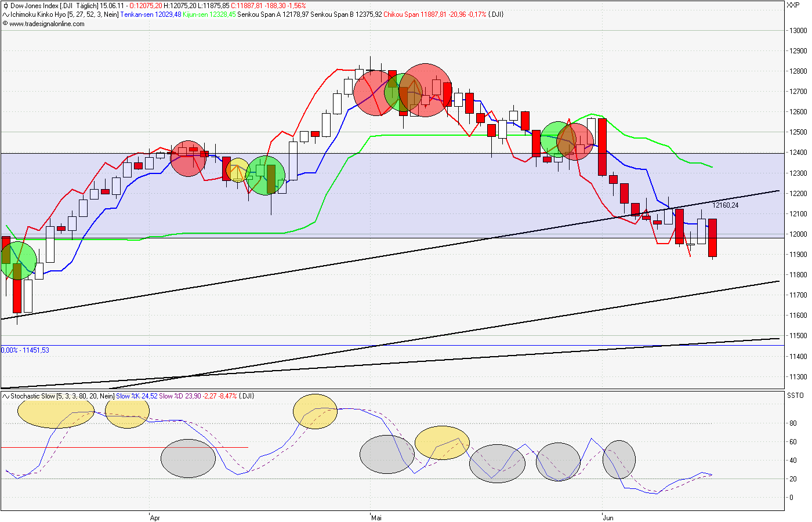This screenshot has height=522, width=812.
Task: Click the 12160,24 trendline price annotation
Action: (x=727, y=205)
